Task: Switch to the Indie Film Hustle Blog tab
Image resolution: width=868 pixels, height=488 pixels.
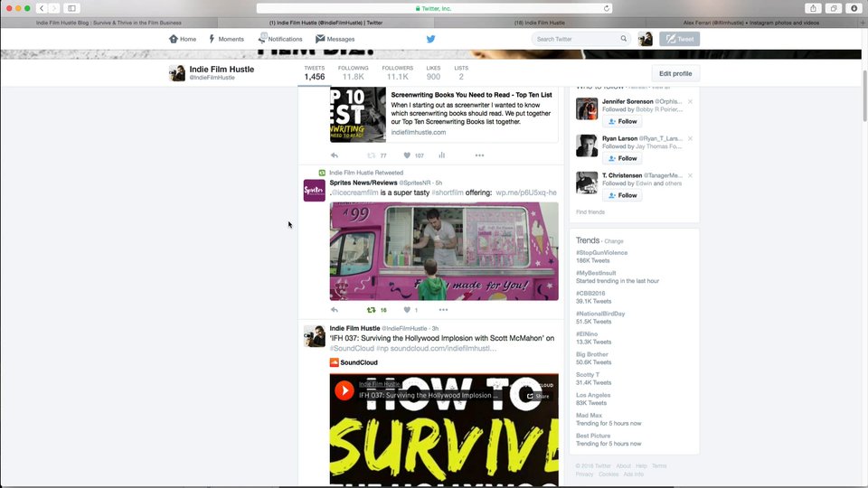Action: pyautogui.click(x=108, y=23)
